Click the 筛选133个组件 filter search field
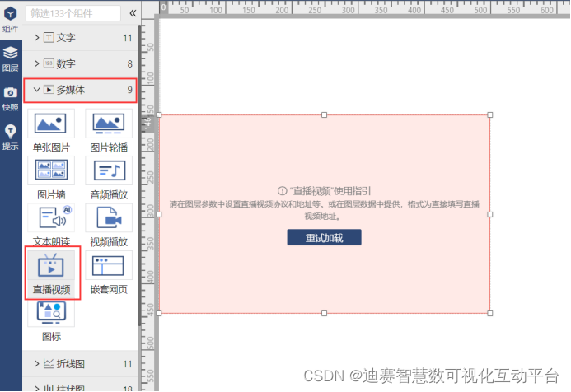This screenshot has height=392, width=571. click(73, 13)
